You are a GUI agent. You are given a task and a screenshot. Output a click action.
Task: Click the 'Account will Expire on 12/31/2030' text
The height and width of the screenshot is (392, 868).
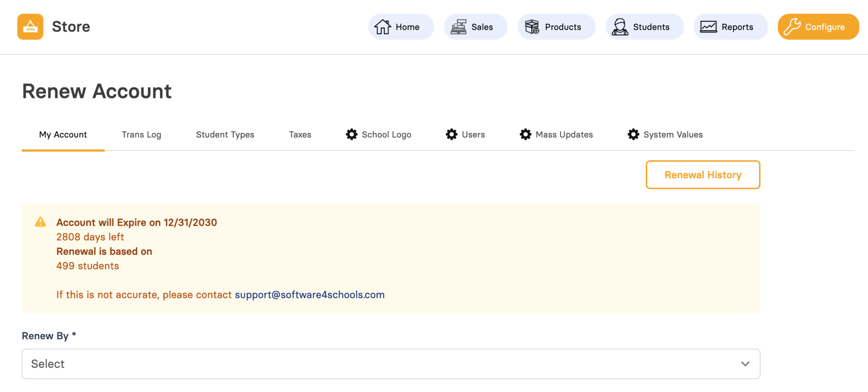point(136,222)
